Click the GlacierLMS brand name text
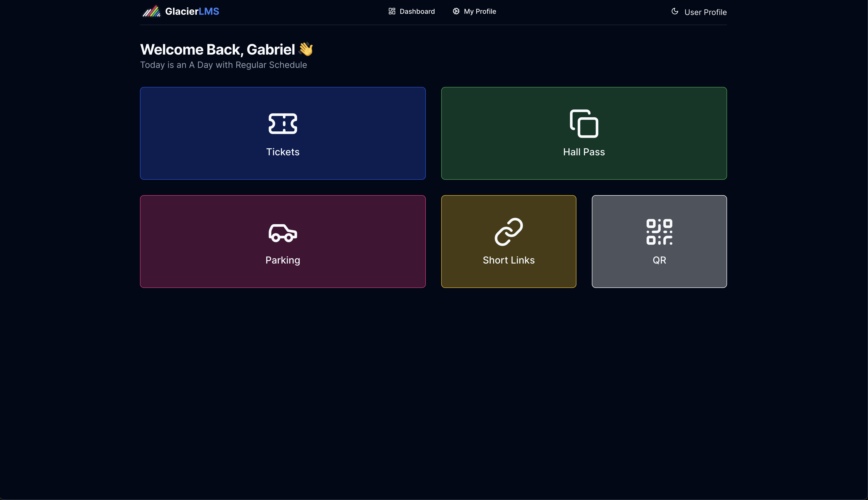 coord(192,11)
